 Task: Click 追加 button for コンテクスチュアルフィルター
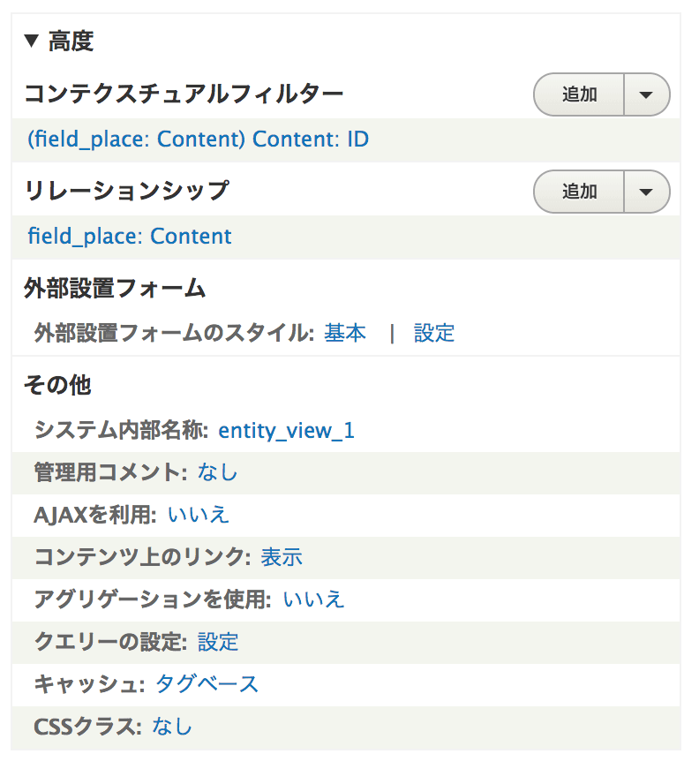click(x=579, y=94)
